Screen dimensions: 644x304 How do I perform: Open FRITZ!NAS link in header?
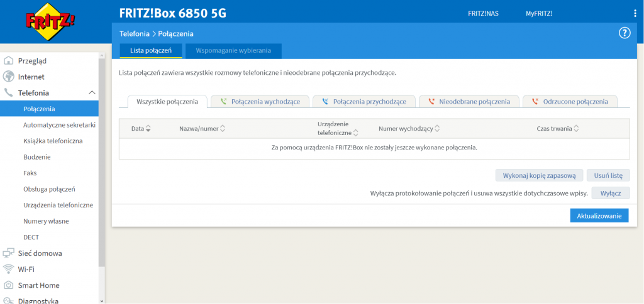click(x=483, y=13)
